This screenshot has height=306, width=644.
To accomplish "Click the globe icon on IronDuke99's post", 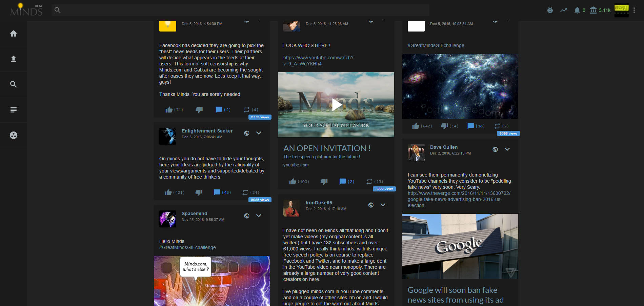I will coord(371,205).
